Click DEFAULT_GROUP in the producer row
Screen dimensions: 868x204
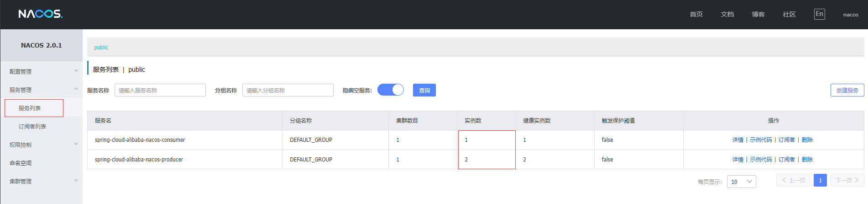[311, 159]
